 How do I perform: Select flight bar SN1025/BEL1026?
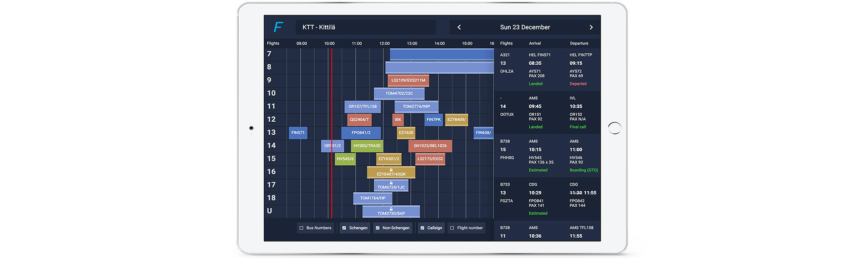430,145
